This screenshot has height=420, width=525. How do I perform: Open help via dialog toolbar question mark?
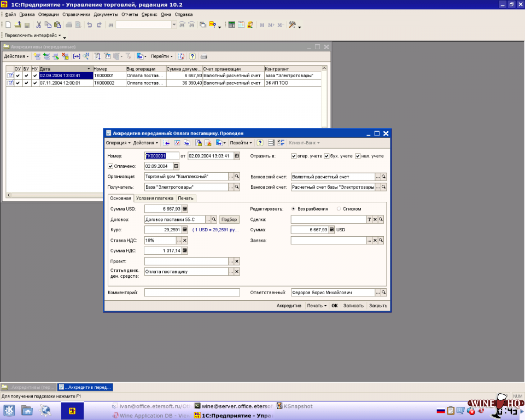click(x=260, y=143)
